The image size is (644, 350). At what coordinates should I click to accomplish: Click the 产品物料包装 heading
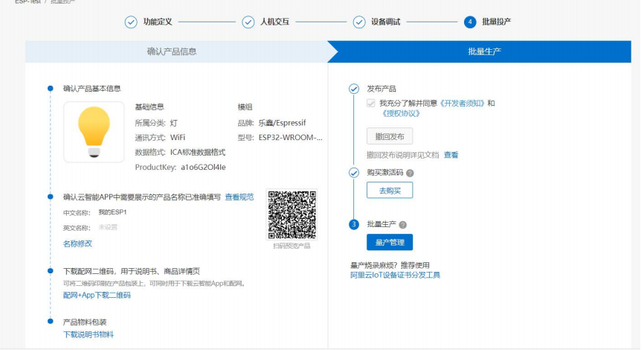[85, 322]
